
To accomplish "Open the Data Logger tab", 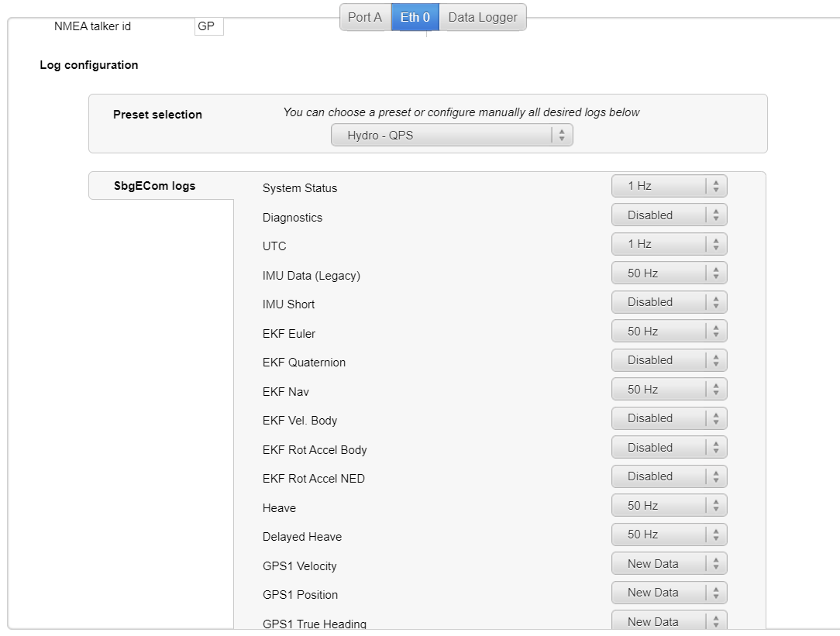I will tap(483, 17).
